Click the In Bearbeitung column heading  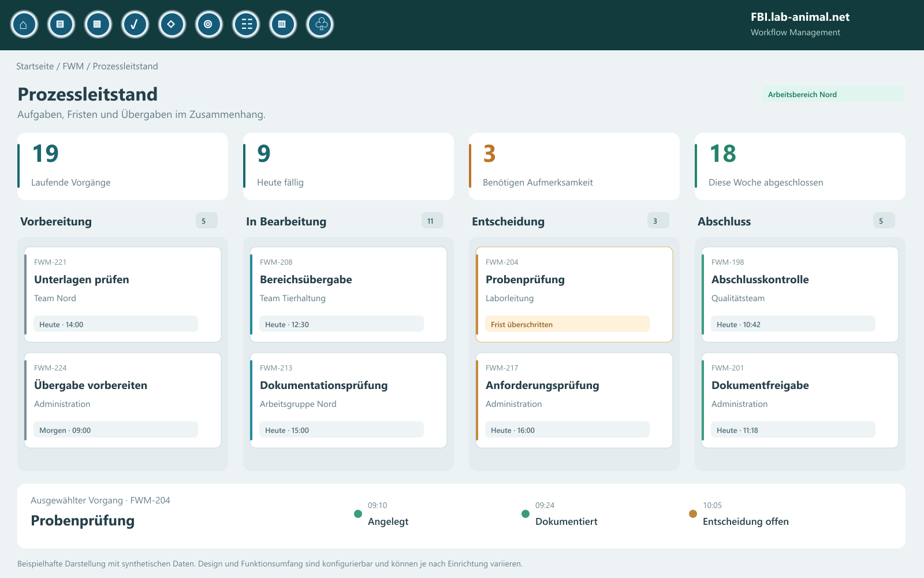286,221
